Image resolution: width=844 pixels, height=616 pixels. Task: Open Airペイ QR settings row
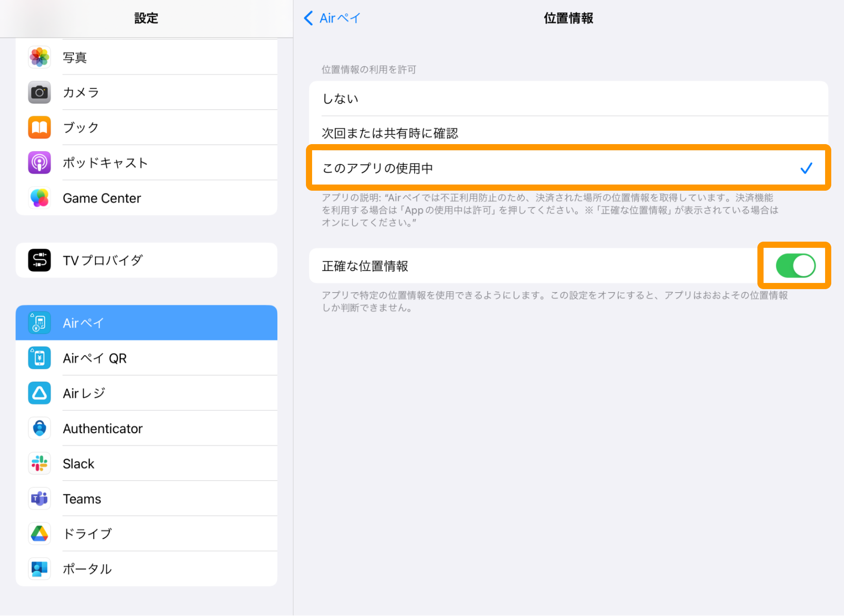tap(146, 358)
